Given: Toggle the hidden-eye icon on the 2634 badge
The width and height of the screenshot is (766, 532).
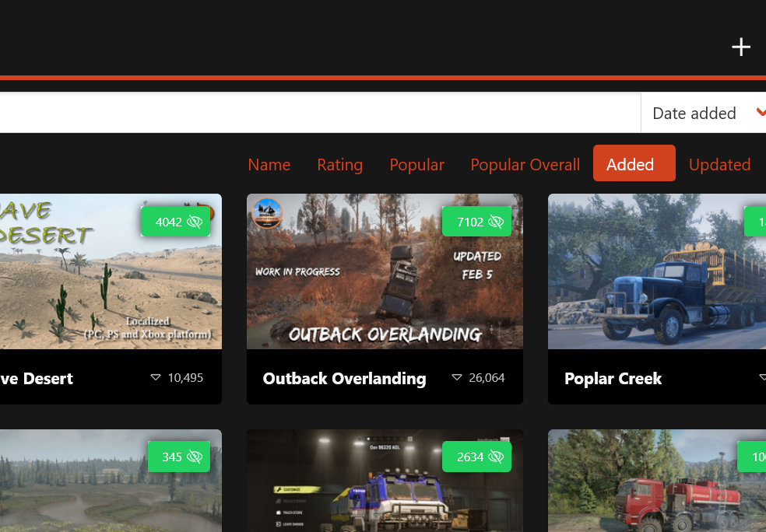Looking at the screenshot, I should click(496, 457).
